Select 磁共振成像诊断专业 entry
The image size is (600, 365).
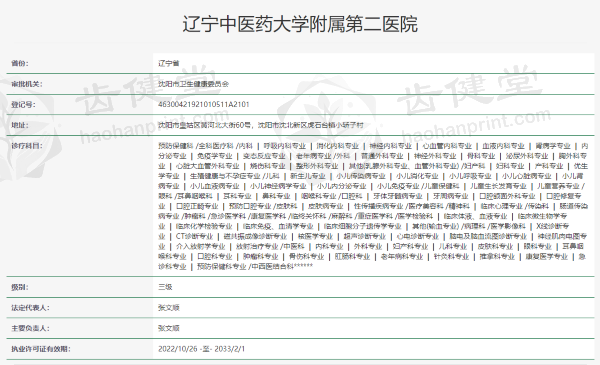pos(255,236)
